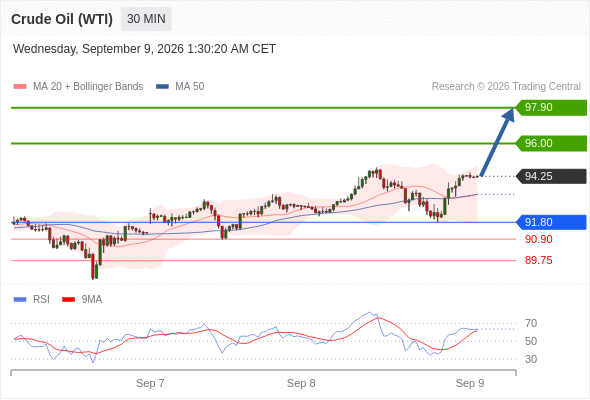The height and width of the screenshot is (400, 590).
Task: Click the blue RSI legend swatch
Action: tap(20, 300)
